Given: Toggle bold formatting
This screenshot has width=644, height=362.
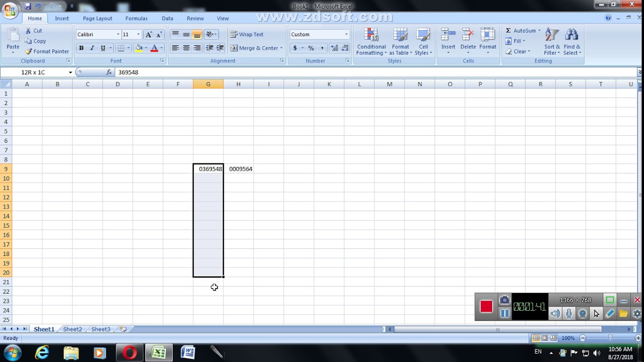Looking at the screenshot, I should click(x=81, y=48).
